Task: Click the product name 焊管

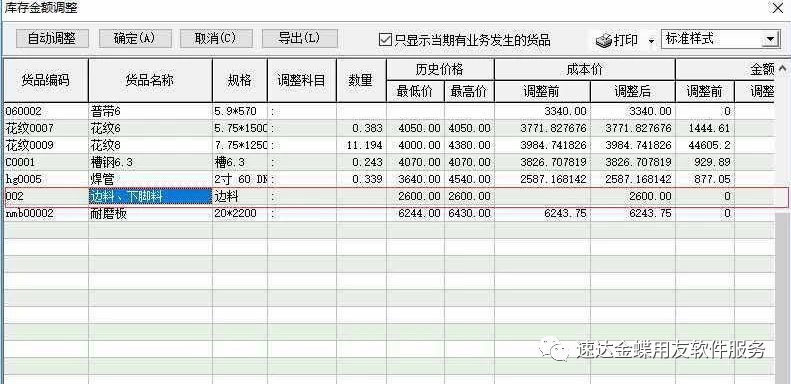Action: 102,180
